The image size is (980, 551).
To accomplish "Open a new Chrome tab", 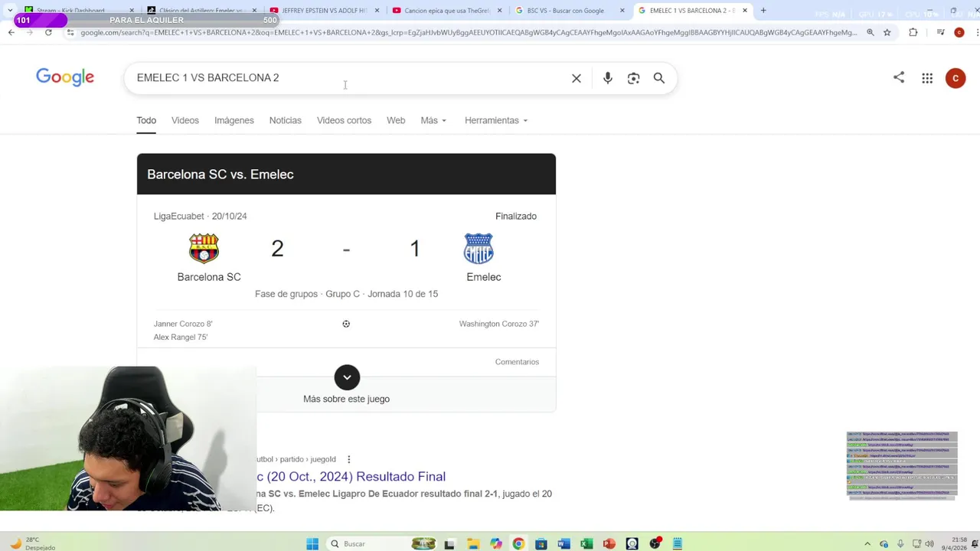I will tap(763, 11).
